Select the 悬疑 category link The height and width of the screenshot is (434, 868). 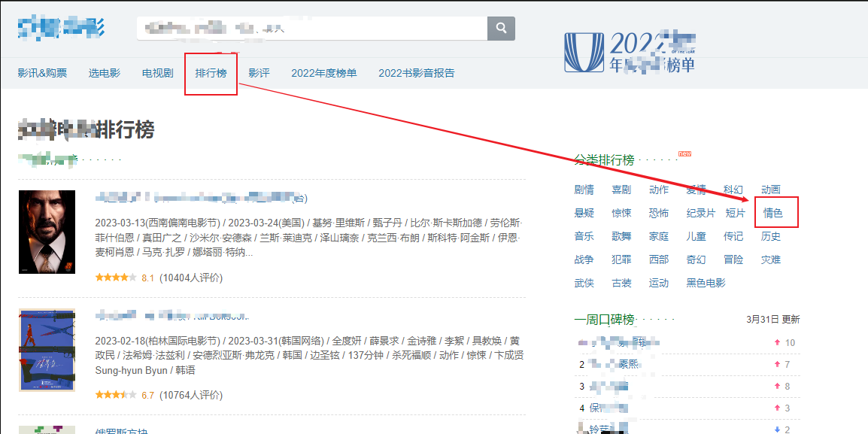(584, 213)
